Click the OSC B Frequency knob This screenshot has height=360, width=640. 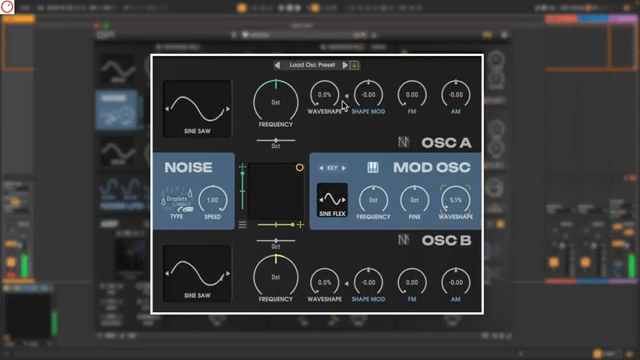276,277
